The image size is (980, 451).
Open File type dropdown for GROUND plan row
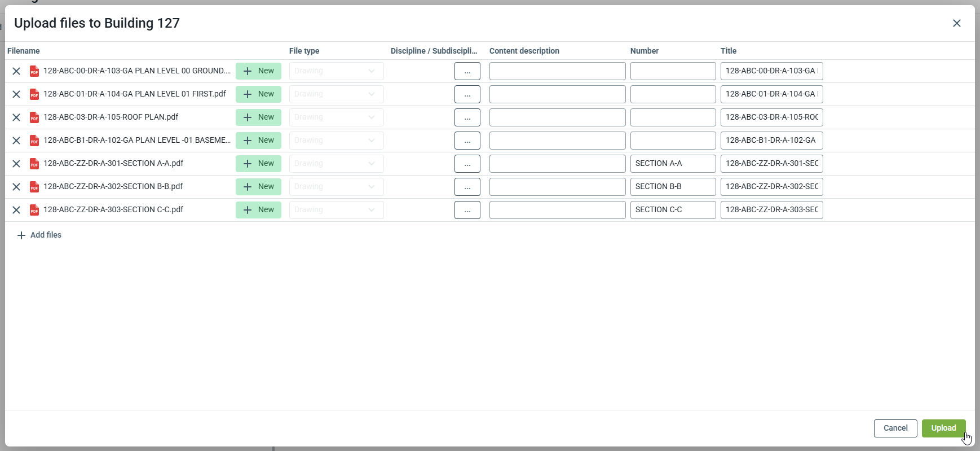click(336, 71)
